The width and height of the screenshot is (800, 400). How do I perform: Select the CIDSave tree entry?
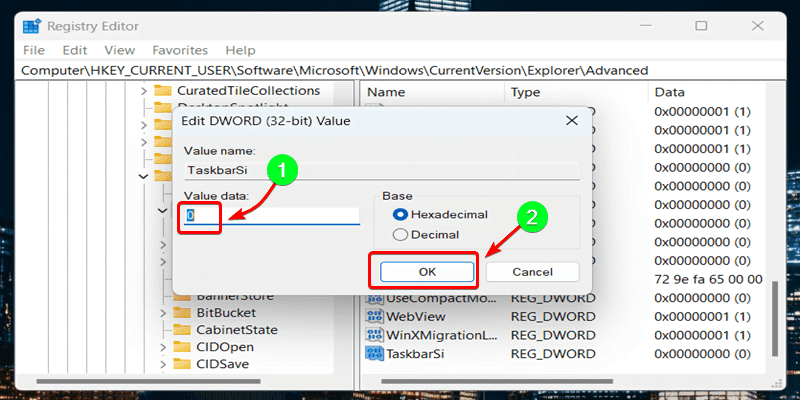point(222,364)
